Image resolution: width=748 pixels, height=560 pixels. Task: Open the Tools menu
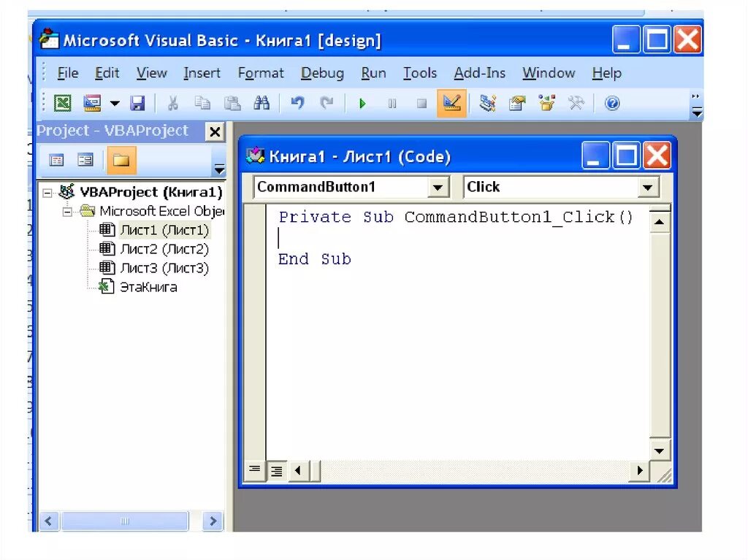[420, 73]
